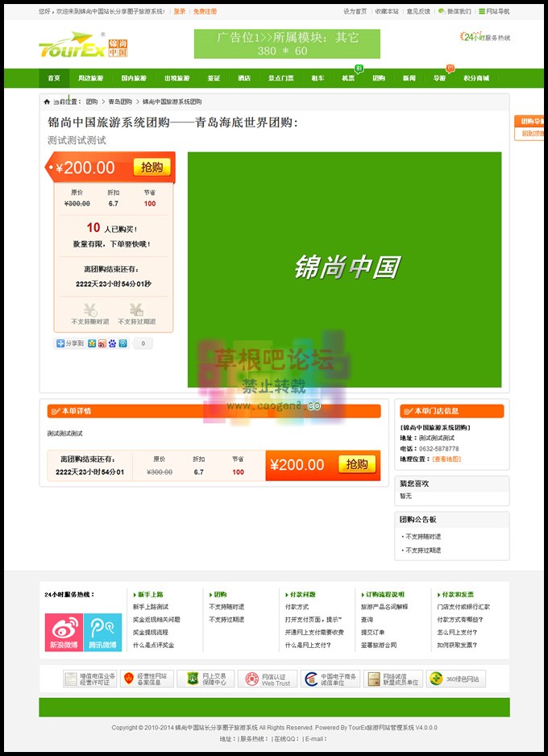Open the 新手上路测试 footer link
Viewport: 548px width, 756px height.
tap(151, 607)
